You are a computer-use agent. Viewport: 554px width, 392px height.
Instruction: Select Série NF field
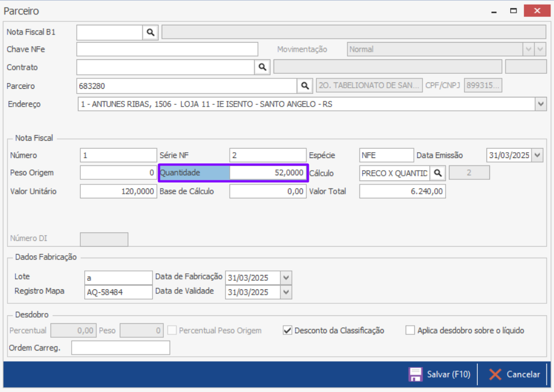coord(268,155)
